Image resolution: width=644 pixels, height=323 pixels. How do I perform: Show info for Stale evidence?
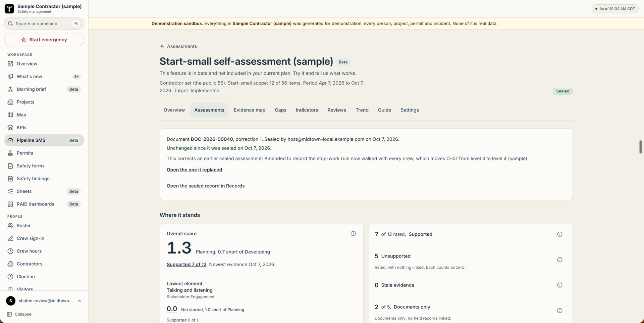point(560,285)
